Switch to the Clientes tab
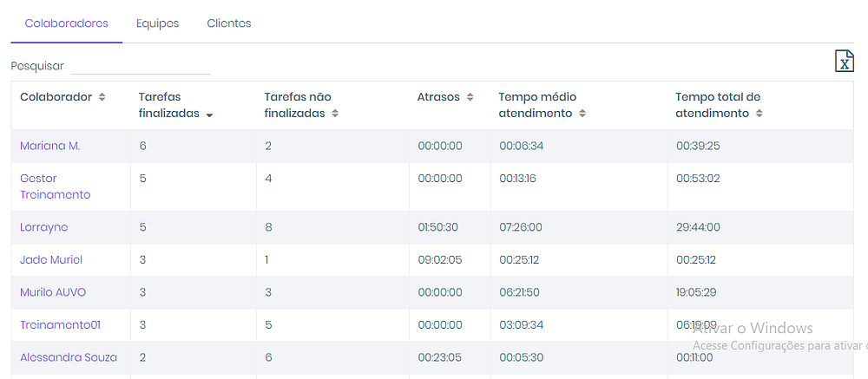 229,23
